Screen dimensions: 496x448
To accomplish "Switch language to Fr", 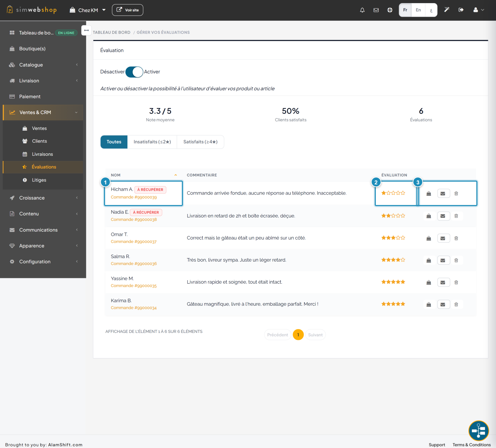I will click(405, 10).
